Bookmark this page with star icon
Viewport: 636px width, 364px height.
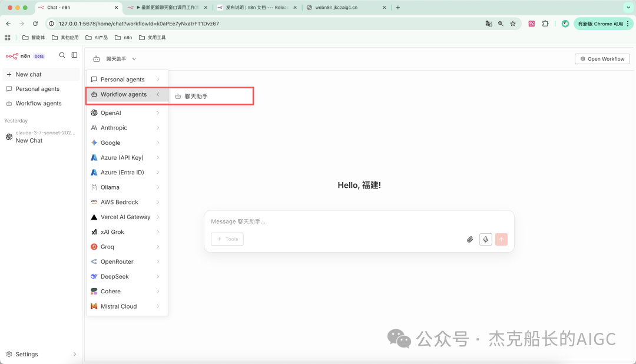(x=513, y=24)
